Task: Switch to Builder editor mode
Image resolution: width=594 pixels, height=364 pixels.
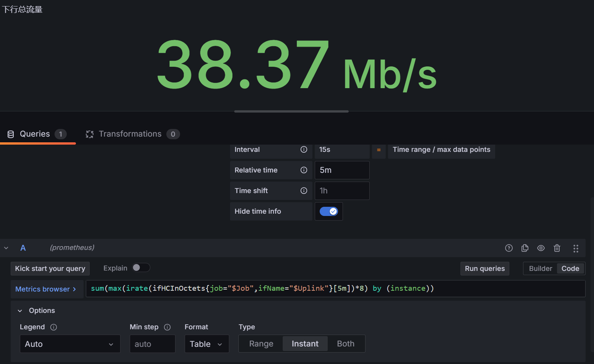Action: [x=540, y=269]
